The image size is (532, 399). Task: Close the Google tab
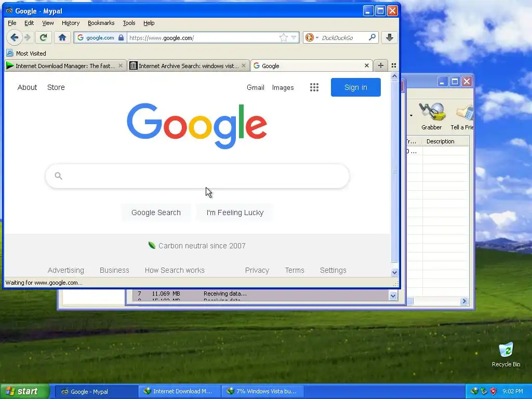(367, 65)
